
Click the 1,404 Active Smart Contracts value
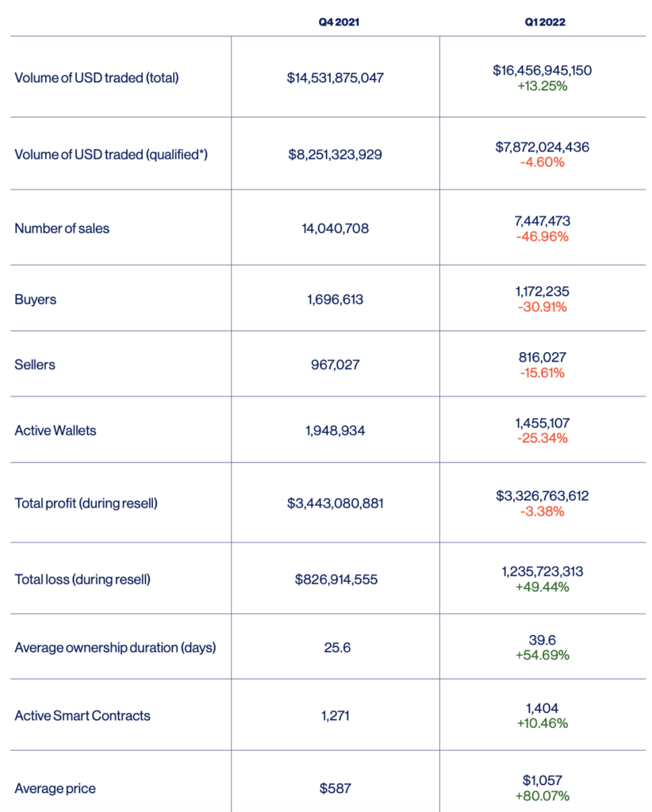point(543,708)
